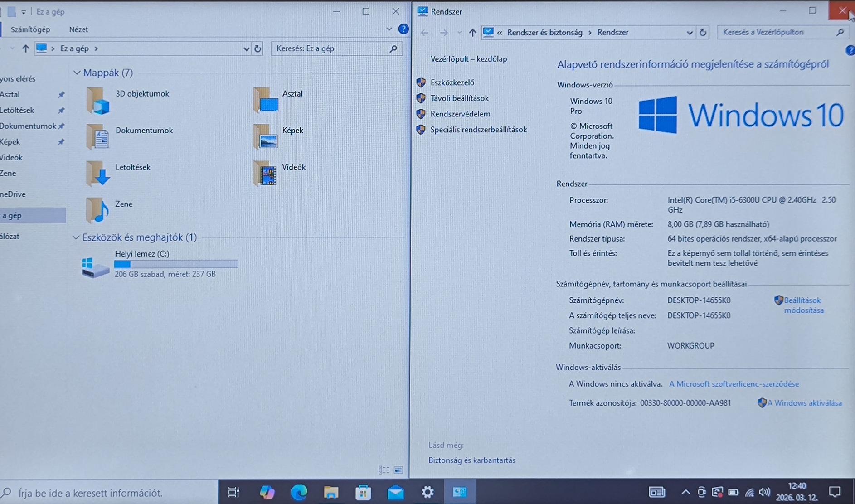Refresh the Ez a gép address bar
855x504 pixels.
click(x=258, y=48)
